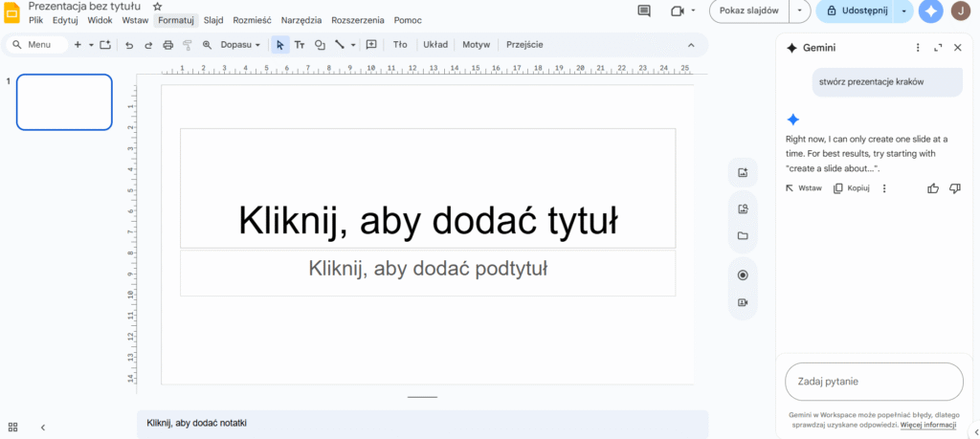Viewport: 980px width, 439px height.
Task: Open the Wstaw menu
Action: pyautogui.click(x=135, y=20)
